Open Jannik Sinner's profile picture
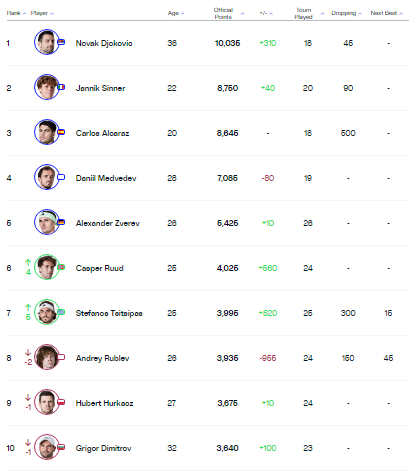Screen dimensions: 416x472 tap(47, 87)
